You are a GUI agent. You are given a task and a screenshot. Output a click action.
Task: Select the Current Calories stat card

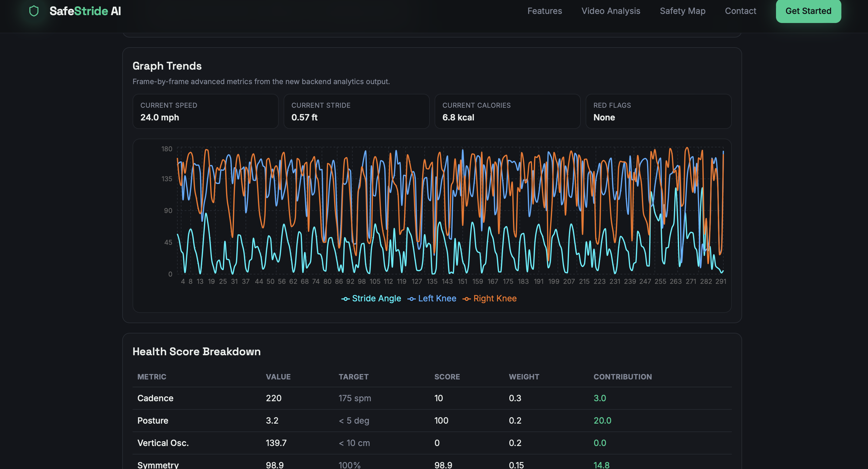[x=507, y=111]
